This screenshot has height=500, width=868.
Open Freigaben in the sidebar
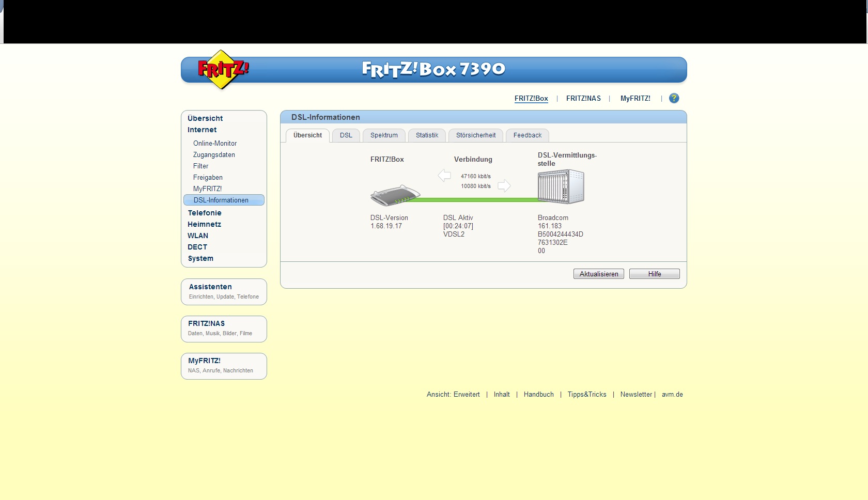coord(208,178)
